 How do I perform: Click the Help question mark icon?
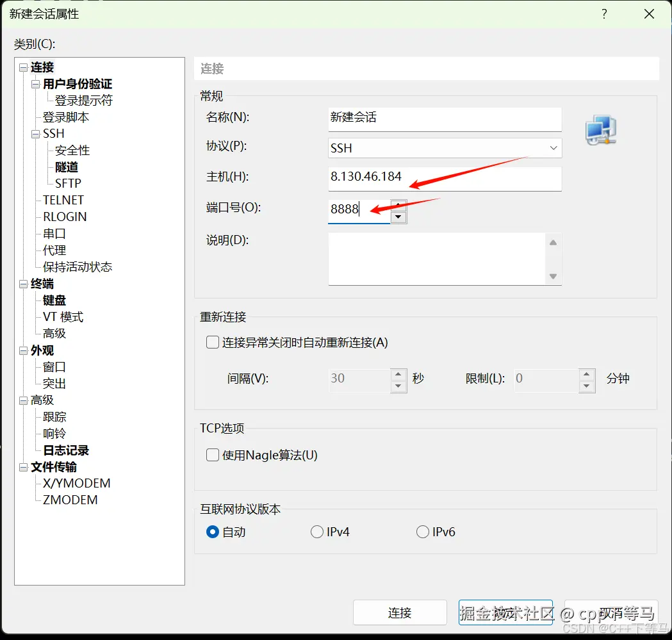pyautogui.click(x=604, y=13)
